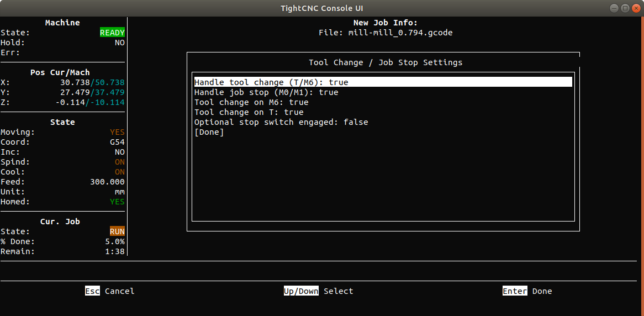Click the current job state RUN badge
644x316 pixels.
[117, 231]
